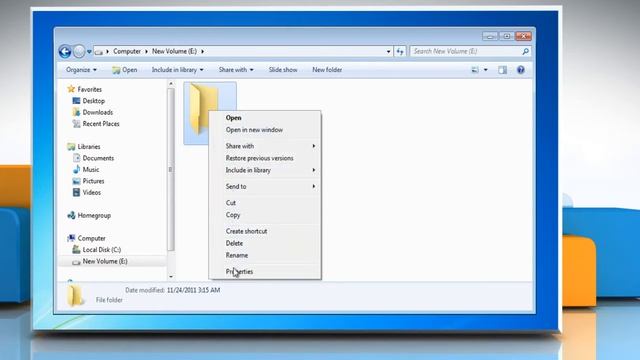Expand Include in library context submenu
This screenshot has width=640, height=360.
264,170
